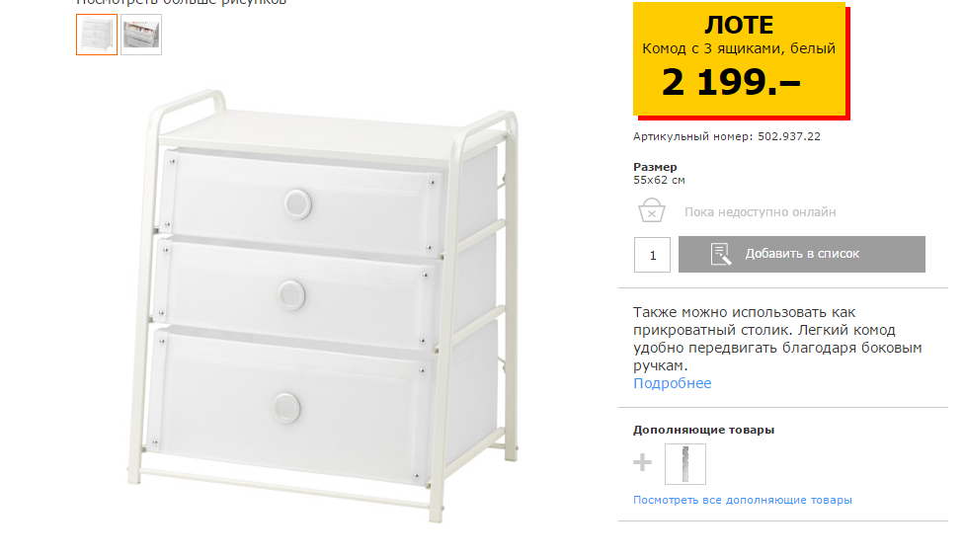Select the first white dresser thumbnail
Viewport: 965px width, 560px height.
(97, 35)
